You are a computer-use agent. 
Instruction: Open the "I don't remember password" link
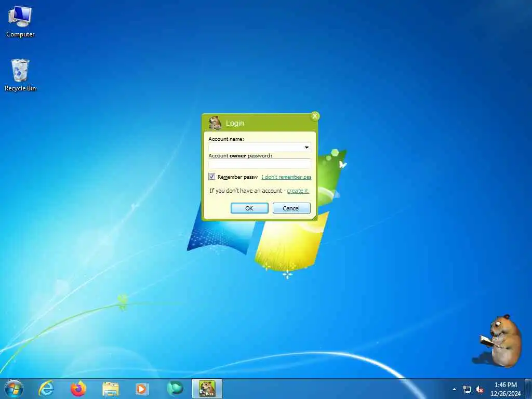pyautogui.click(x=286, y=177)
